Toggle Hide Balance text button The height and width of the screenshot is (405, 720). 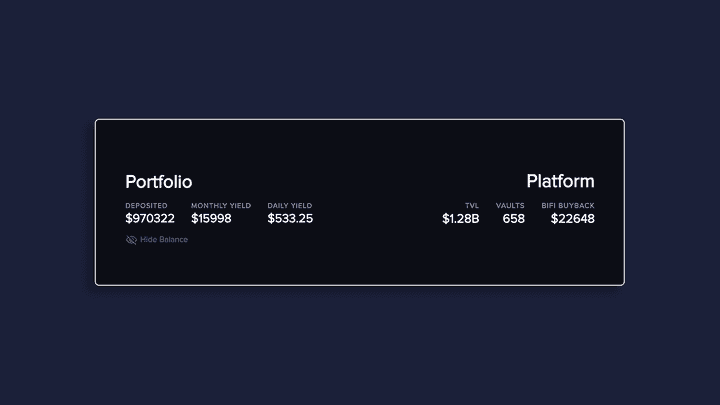pyautogui.click(x=163, y=240)
